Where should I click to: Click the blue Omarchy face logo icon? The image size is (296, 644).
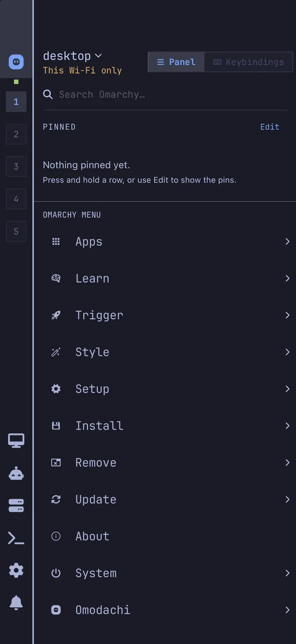point(16,62)
